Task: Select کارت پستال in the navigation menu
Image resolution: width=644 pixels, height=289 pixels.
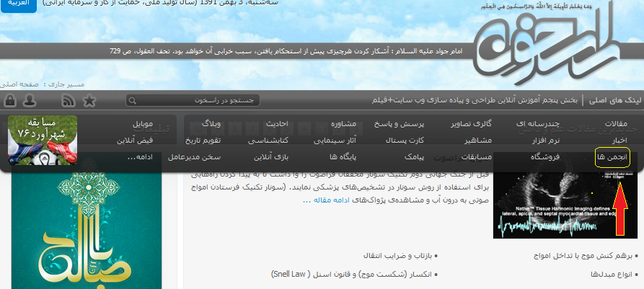Action: 405,141
